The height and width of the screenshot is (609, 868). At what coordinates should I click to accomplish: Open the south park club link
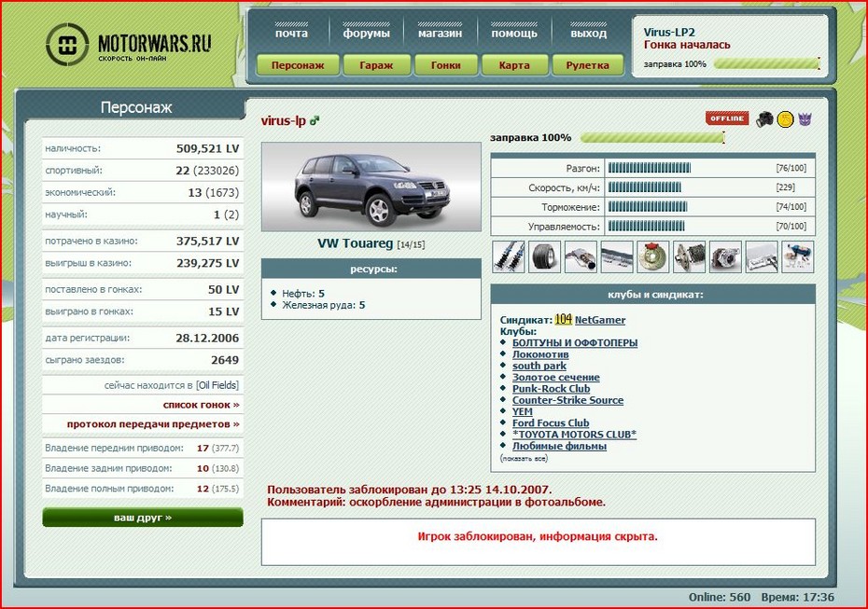click(539, 366)
